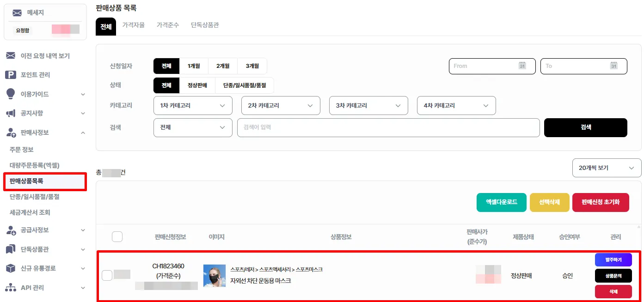Viewport: 644px width, 302px height.
Task: Click the lightbulb icon for 이용가이드
Action: pos(11,94)
